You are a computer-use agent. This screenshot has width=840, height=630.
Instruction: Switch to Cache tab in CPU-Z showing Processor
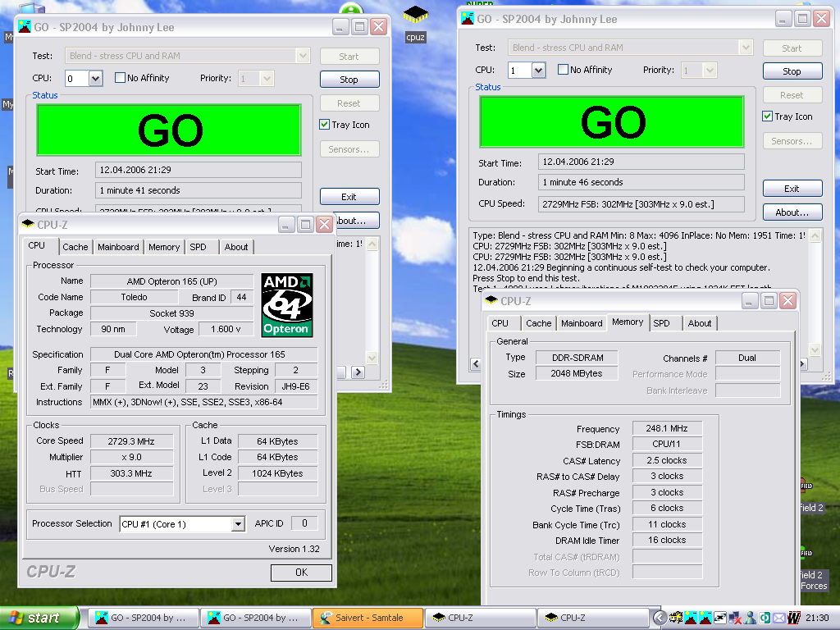[x=75, y=247]
